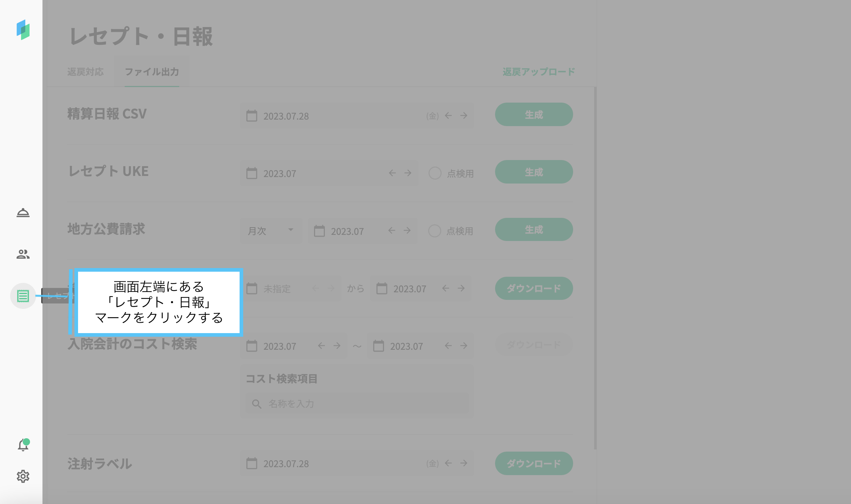
Task: Expand the 月次 dropdown for 地方公費請求
Action: click(271, 231)
